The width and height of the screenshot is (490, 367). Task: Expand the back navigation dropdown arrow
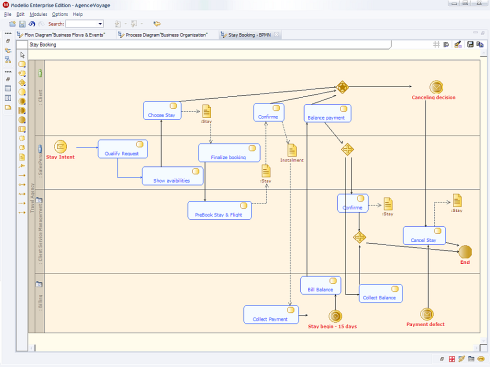point(126,24)
